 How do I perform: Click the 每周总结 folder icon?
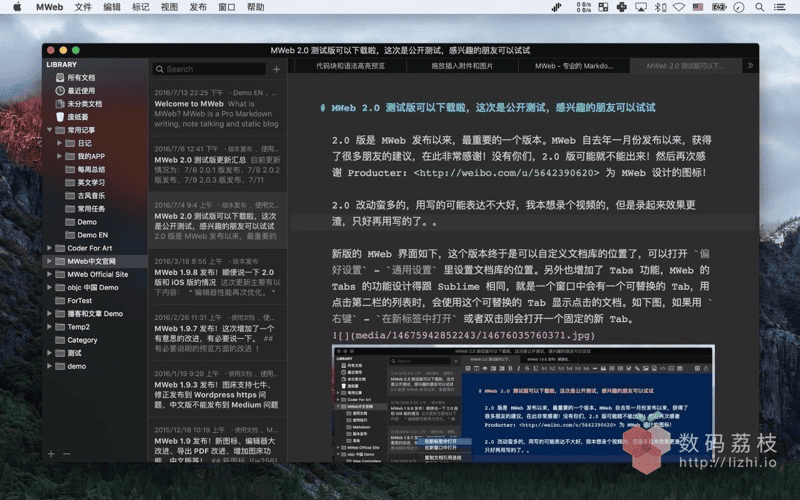(70, 169)
